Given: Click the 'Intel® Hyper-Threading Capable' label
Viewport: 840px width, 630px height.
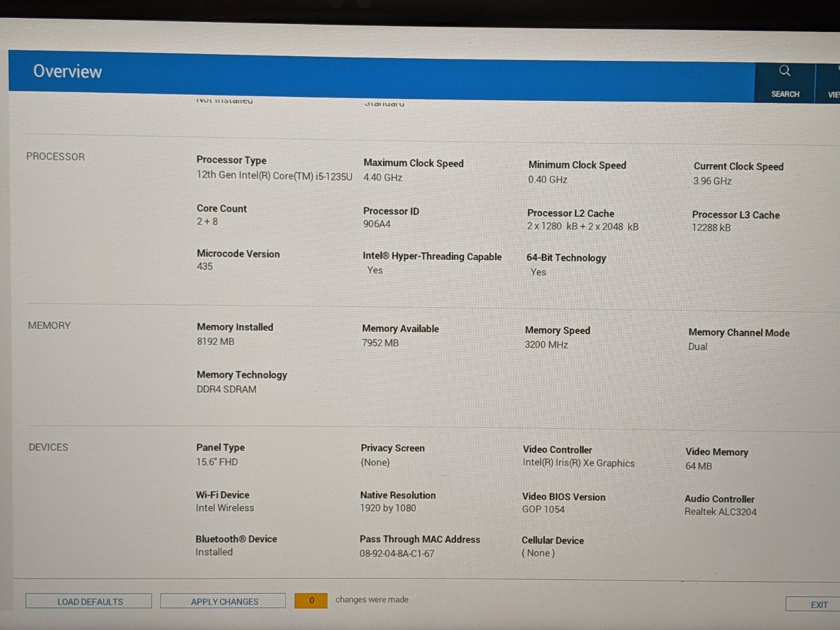Looking at the screenshot, I should [432, 257].
